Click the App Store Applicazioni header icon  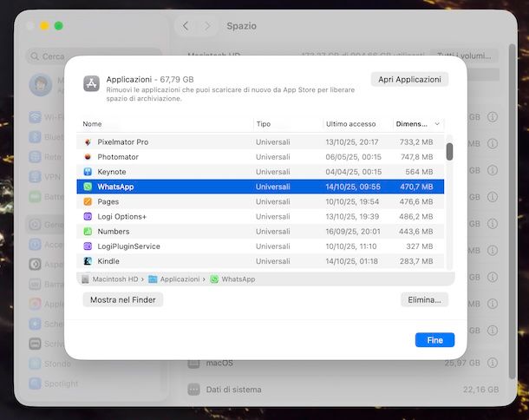coord(91,83)
